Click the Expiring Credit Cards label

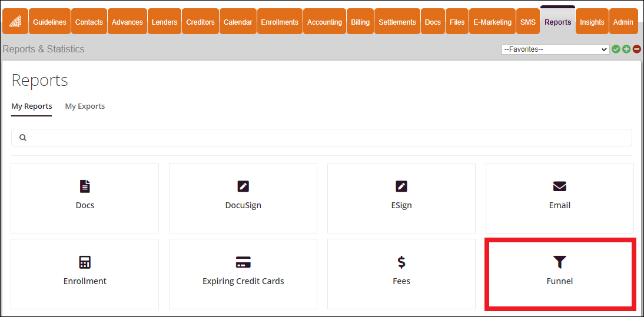243,281
